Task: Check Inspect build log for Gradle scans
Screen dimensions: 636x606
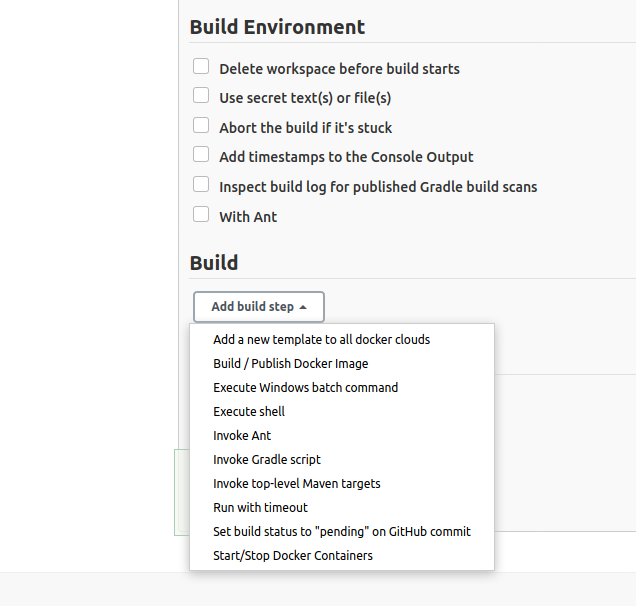Action: pyautogui.click(x=201, y=185)
